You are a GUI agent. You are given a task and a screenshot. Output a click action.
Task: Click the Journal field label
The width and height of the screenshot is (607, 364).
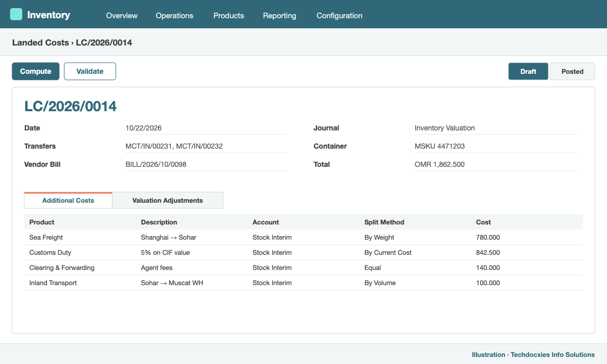point(326,128)
